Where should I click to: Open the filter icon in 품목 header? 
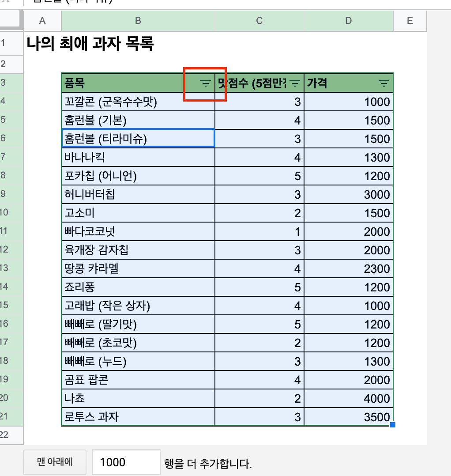(x=205, y=83)
